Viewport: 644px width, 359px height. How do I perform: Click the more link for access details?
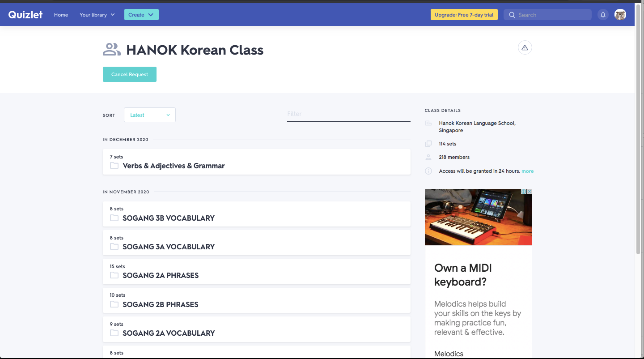coord(528,171)
